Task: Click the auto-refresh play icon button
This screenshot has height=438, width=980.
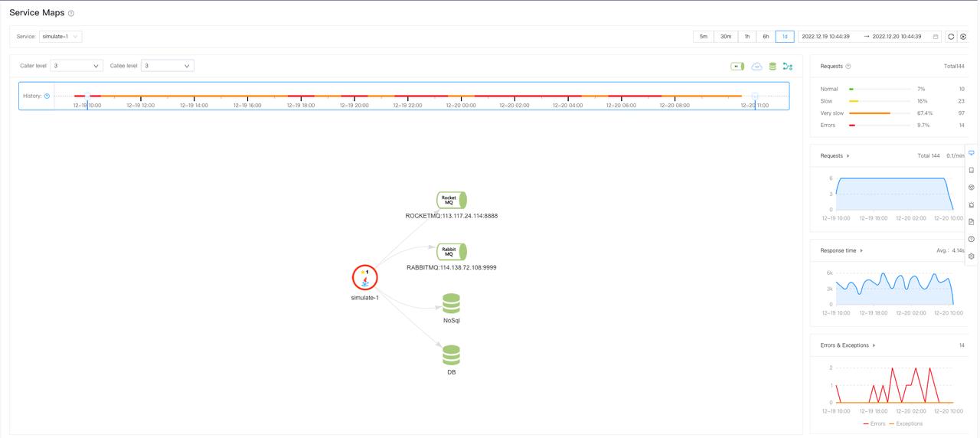Action: pyautogui.click(x=963, y=37)
